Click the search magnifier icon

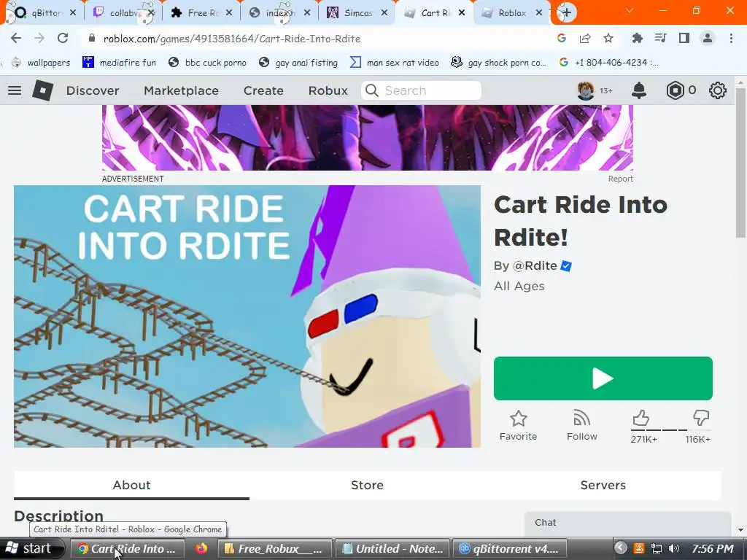(371, 90)
